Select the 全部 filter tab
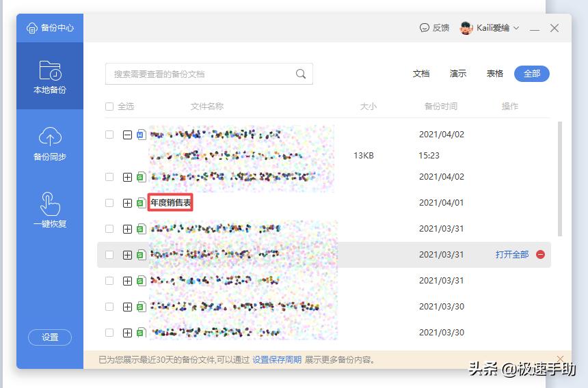 click(532, 73)
